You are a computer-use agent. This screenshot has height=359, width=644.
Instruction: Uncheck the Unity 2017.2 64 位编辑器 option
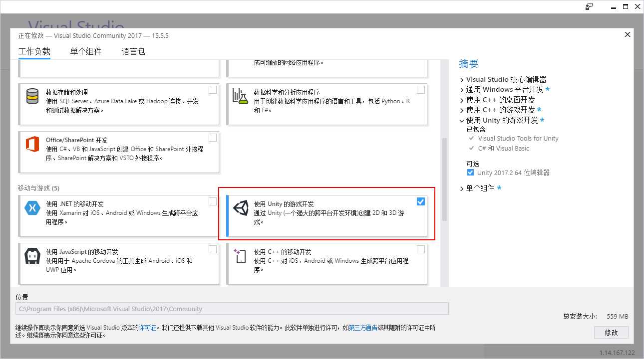470,173
